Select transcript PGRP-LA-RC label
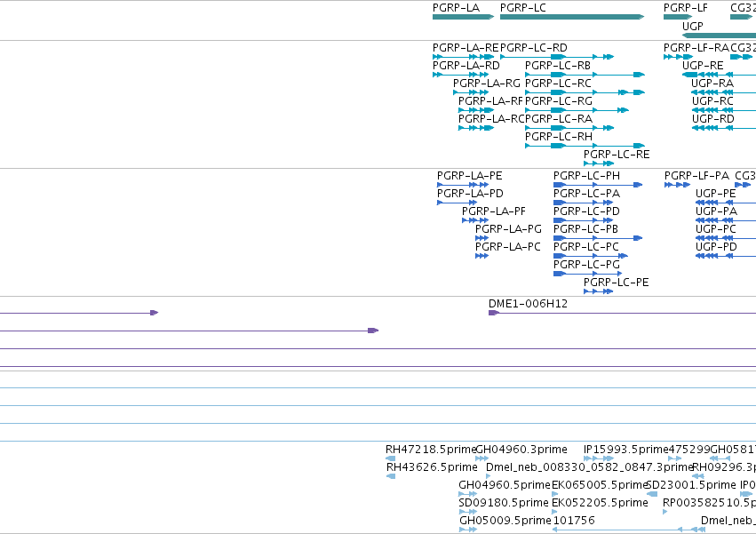756x534 pixels. pyautogui.click(x=491, y=119)
